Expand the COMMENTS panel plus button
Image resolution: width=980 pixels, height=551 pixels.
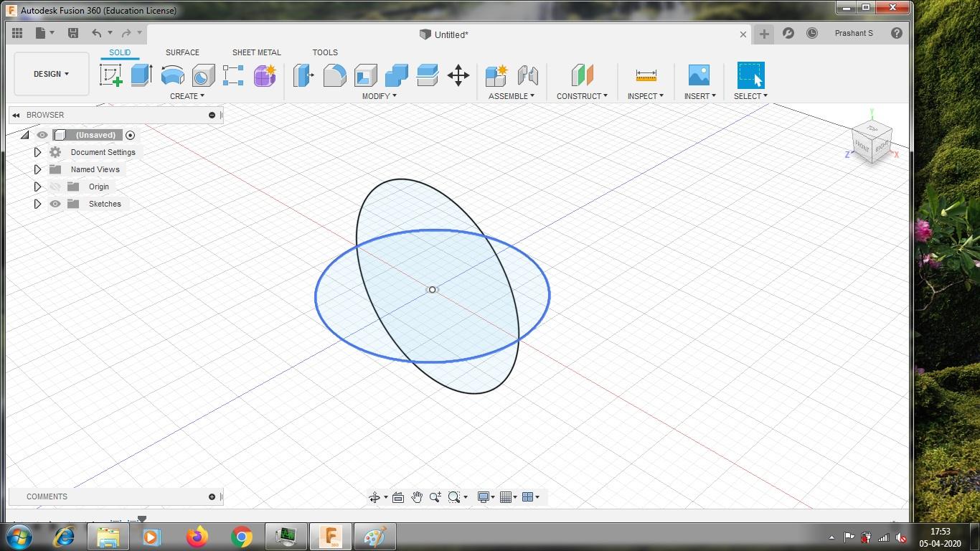(x=212, y=496)
